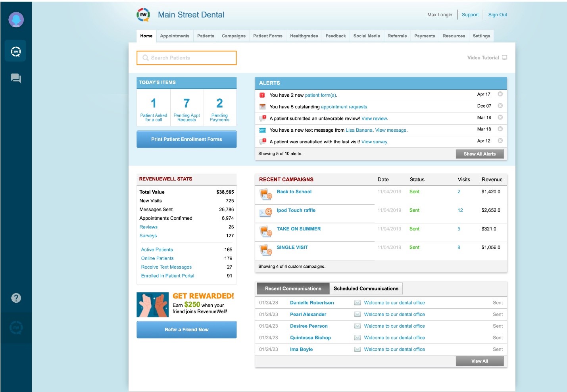Open the Surveys stats link
This screenshot has height=392, width=567.
tap(148, 236)
